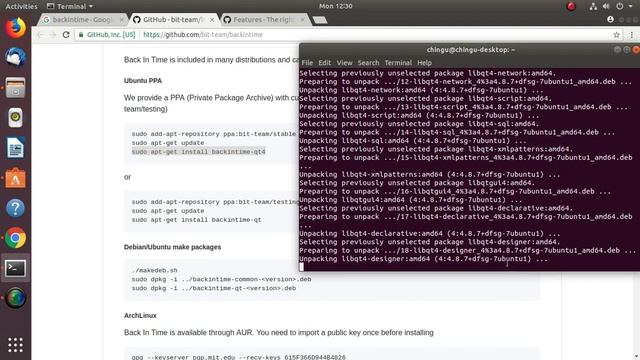
Task: Open the Help icon in the dock
Action: click(x=16, y=208)
